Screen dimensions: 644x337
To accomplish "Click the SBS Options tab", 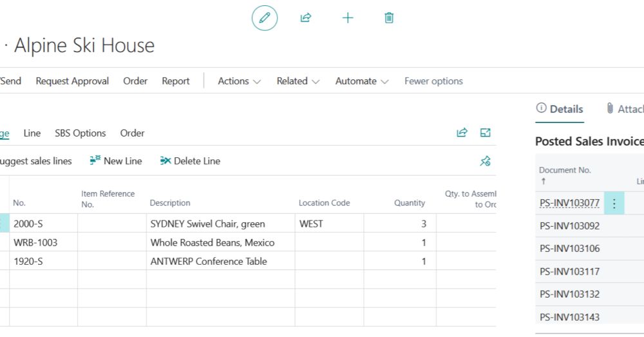I will [80, 133].
